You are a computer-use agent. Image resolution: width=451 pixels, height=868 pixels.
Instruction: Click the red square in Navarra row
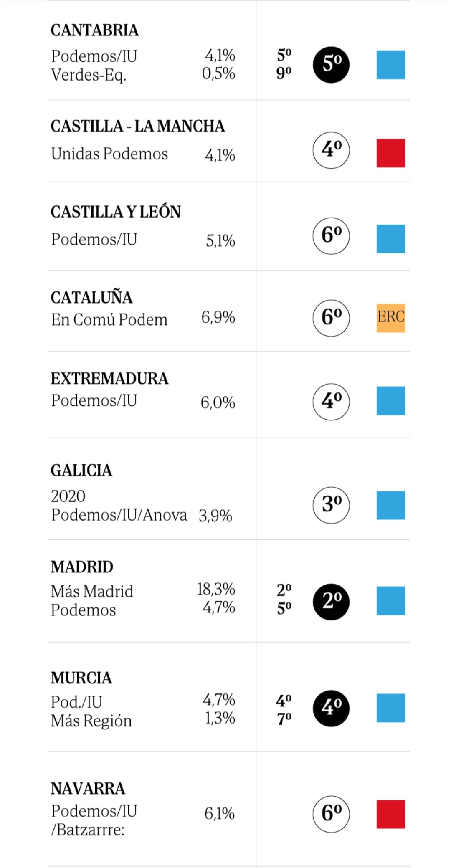click(x=391, y=814)
